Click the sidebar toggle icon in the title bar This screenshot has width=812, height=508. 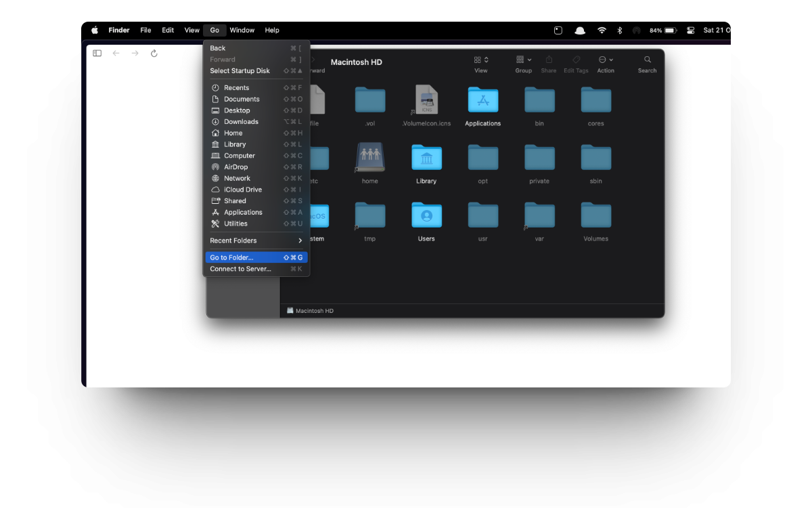[97, 53]
